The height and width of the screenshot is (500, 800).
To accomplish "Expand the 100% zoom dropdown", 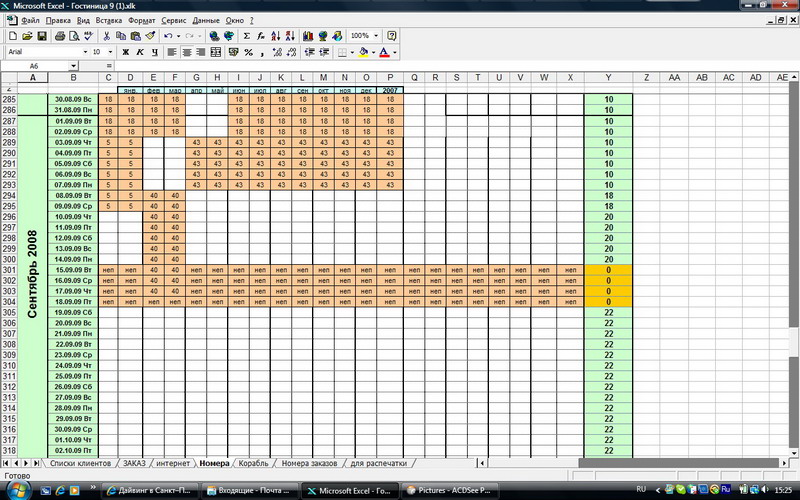I will coord(376,36).
